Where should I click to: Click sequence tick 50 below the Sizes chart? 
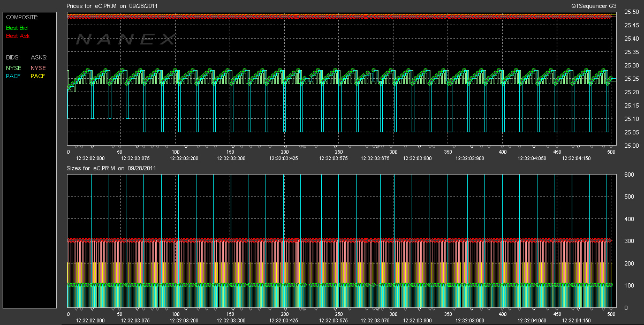120,314
